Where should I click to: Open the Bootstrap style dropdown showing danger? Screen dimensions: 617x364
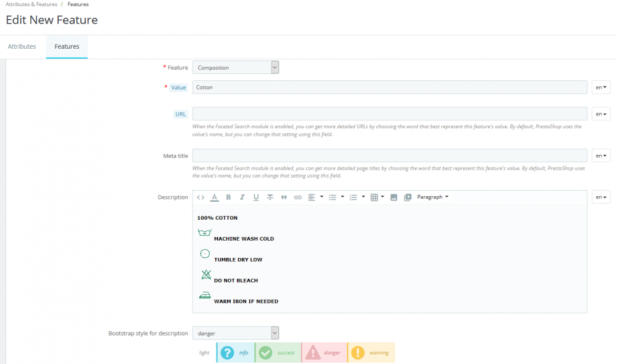coord(236,333)
